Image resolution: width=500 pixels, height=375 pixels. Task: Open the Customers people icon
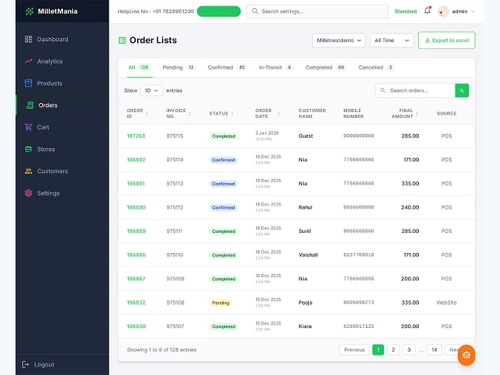(28, 171)
